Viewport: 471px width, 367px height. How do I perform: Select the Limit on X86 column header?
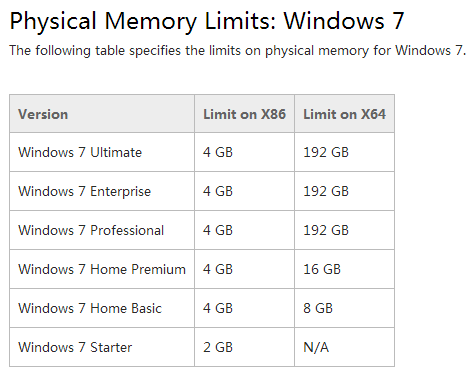point(244,114)
